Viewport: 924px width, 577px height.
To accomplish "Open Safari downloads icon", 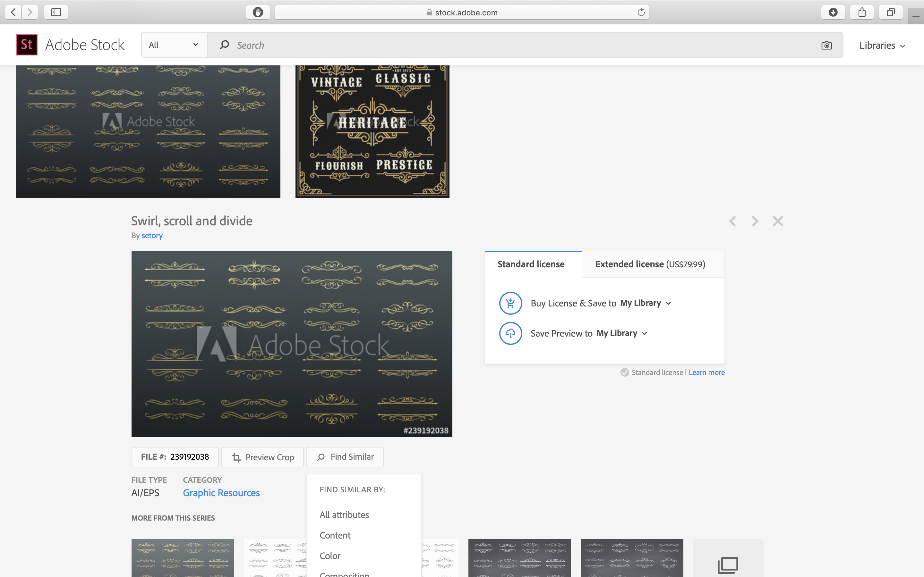I will point(833,12).
